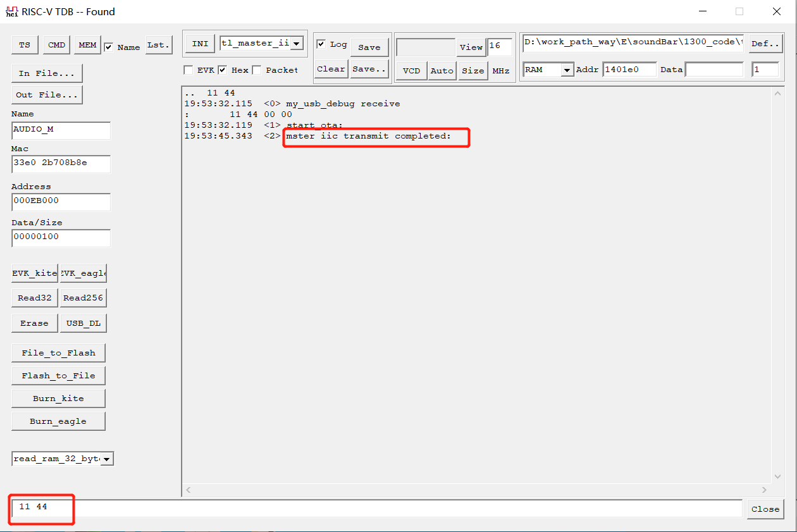The height and width of the screenshot is (532, 797).
Task: Click the Clear log button
Action: point(331,69)
